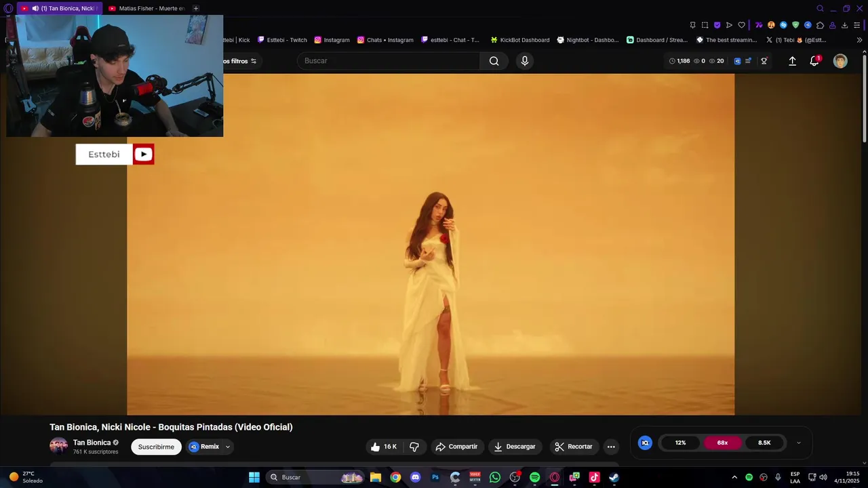
Task: Mute the Tan Bionica tab audio
Action: coord(35,8)
